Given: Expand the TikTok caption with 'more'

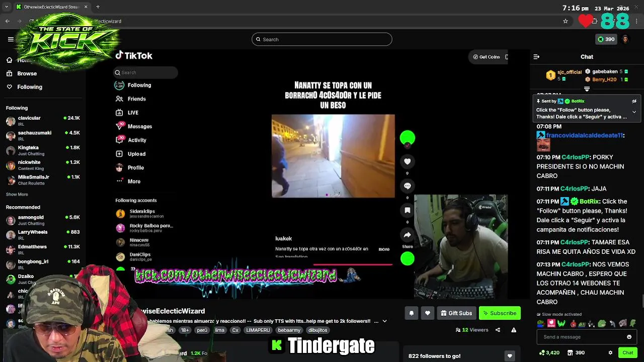Looking at the screenshot, I should pyautogui.click(x=384, y=249).
